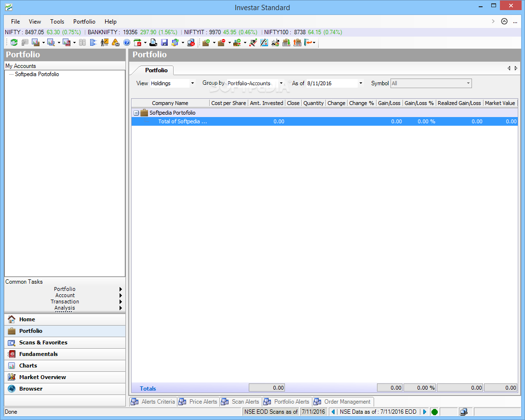Select the Portfolio tab above the grid
525x420 pixels.
tap(156, 70)
